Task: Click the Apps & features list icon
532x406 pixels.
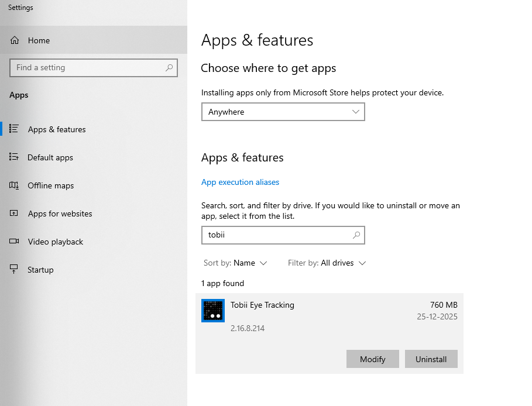Action: (x=14, y=129)
